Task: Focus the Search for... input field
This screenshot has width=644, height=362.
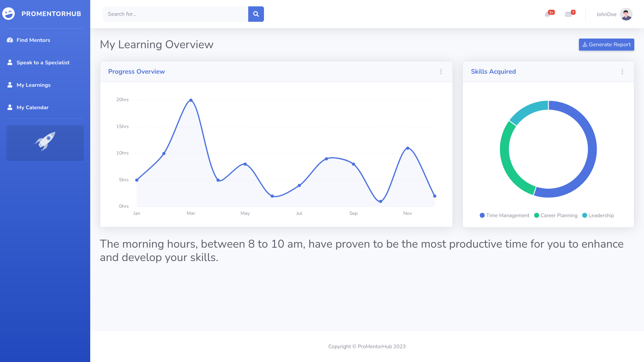Action: click(175, 14)
